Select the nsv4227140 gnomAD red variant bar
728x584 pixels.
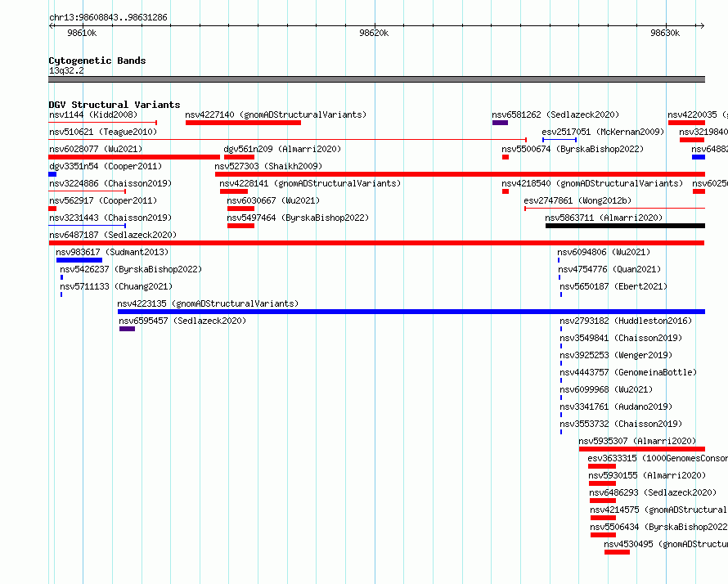243,123
